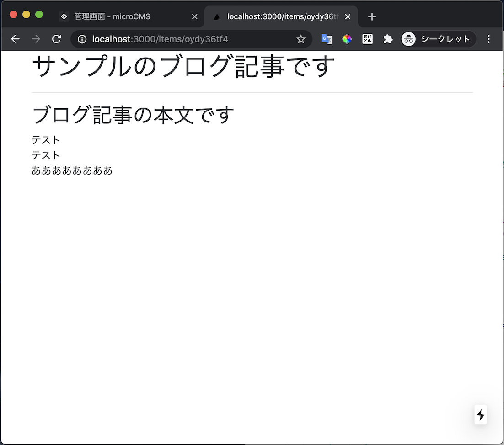Open the color wheel extension
Screen dimensions: 504x445
pyautogui.click(x=347, y=39)
